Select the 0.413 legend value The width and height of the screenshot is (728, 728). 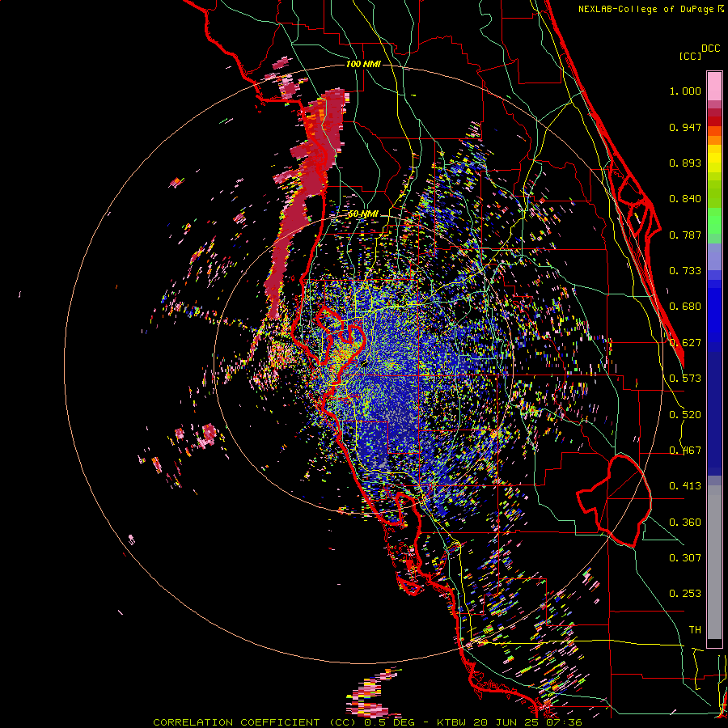point(685,486)
